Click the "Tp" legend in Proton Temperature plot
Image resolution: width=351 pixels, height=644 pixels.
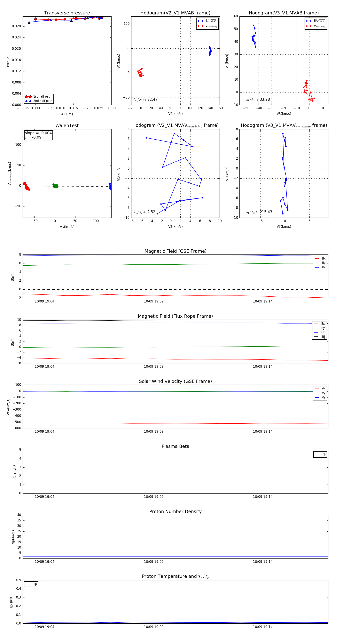tap(31, 584)
